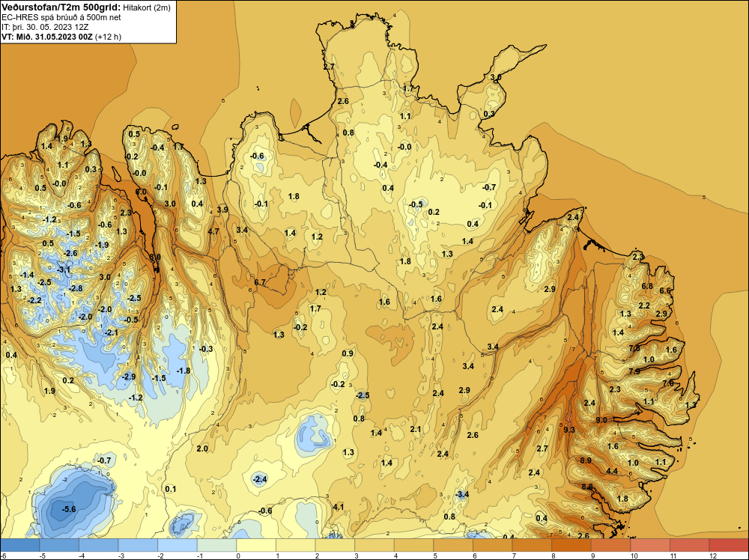749x560 pixels.
Task: Click the temperature value '6.7'
Action: coord(260,282)
